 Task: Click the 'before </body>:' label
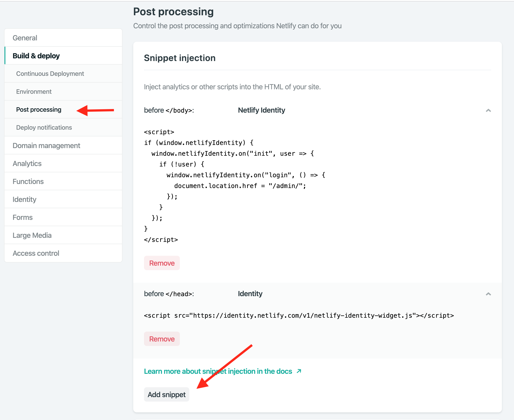[x=169, y=110]
